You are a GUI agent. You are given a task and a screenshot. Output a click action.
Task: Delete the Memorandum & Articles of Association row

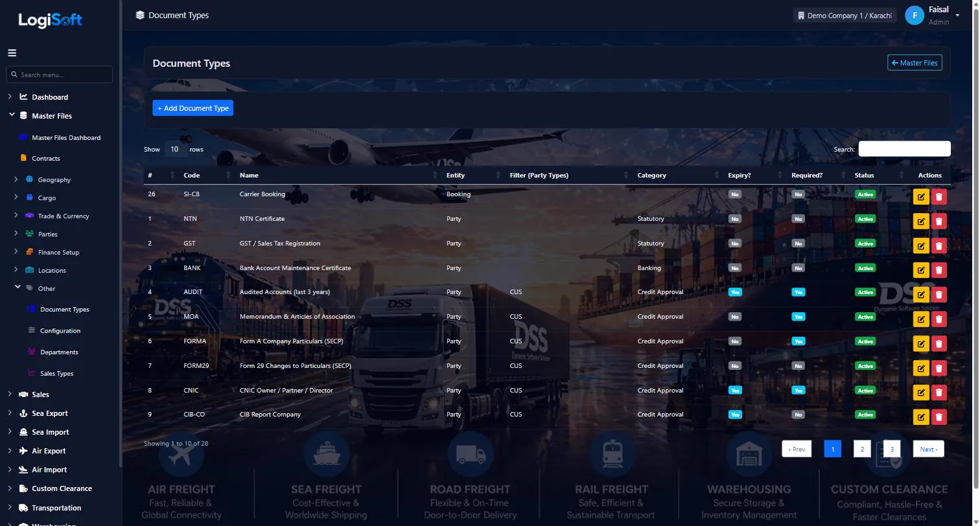[x=939, y=319]
